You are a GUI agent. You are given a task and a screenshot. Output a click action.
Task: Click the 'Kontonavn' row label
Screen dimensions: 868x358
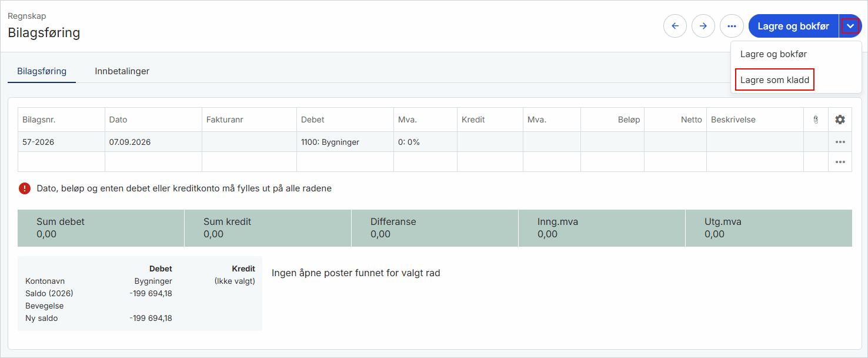[45, 281]
